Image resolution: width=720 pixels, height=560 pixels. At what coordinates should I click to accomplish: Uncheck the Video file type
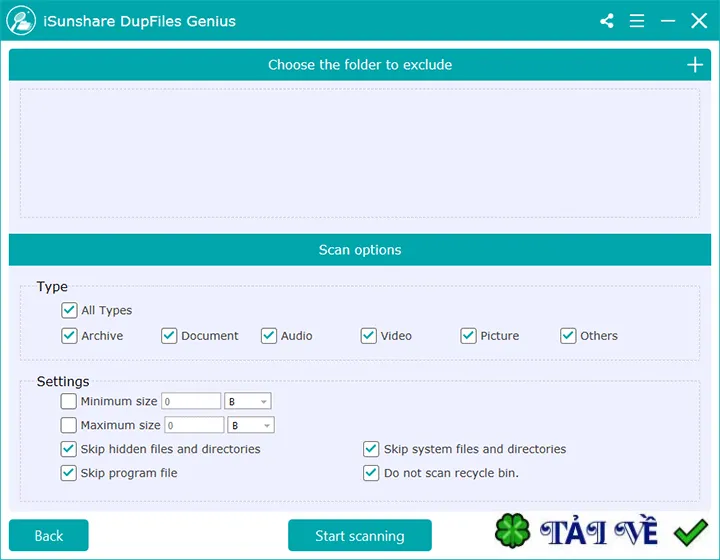point(368,336)
